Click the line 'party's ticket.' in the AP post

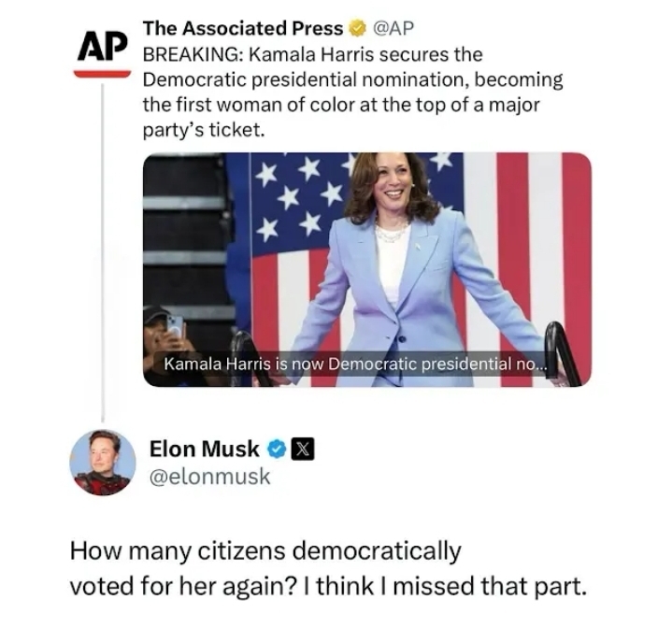[204, 130]
